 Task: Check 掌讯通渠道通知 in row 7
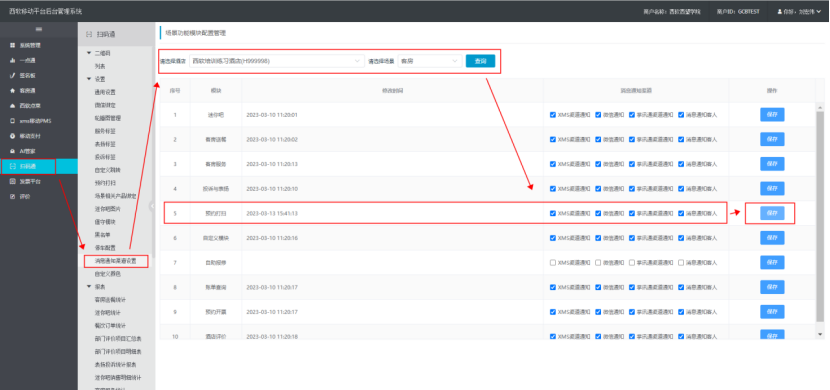[x=632, y=262]
